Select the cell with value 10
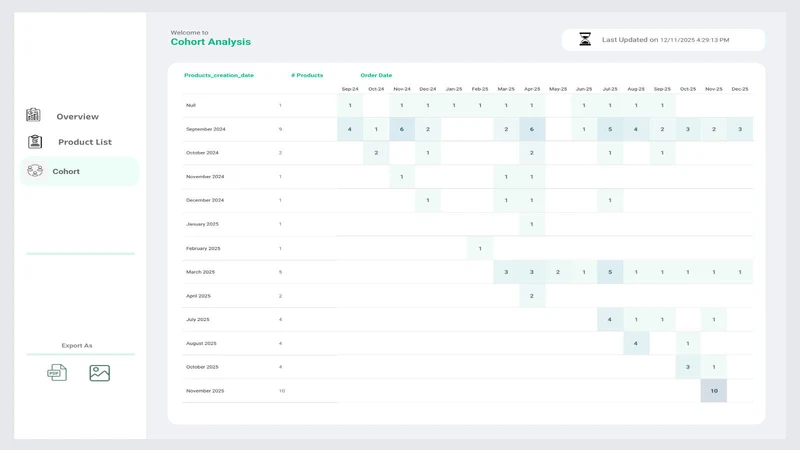800x450 pixels. pos(714,391)
